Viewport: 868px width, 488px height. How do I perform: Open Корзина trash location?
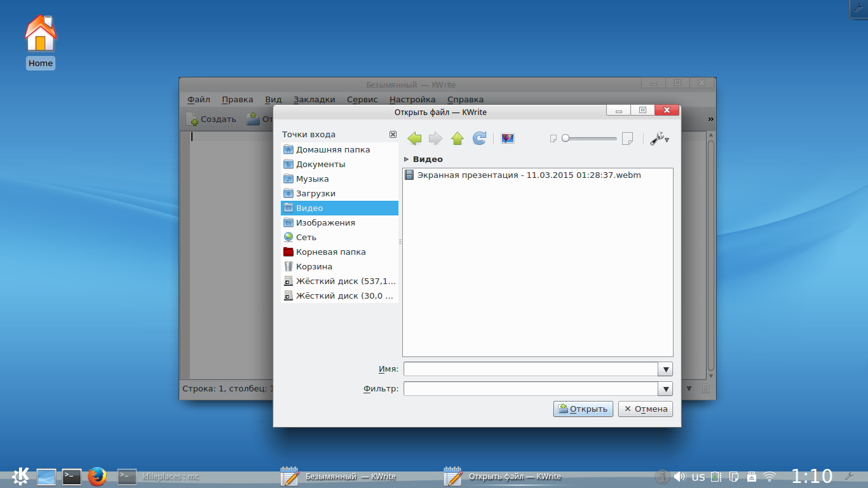(314, 266)
